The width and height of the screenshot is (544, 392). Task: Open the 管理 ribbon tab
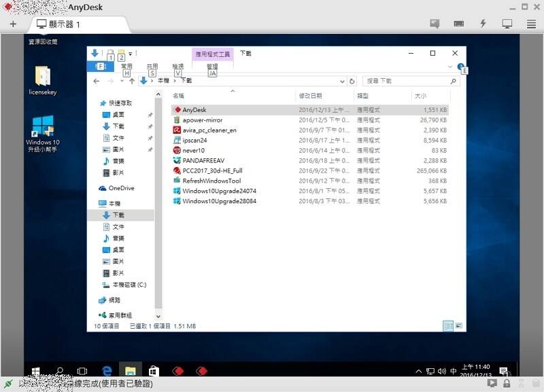click(x=212, y=66)
